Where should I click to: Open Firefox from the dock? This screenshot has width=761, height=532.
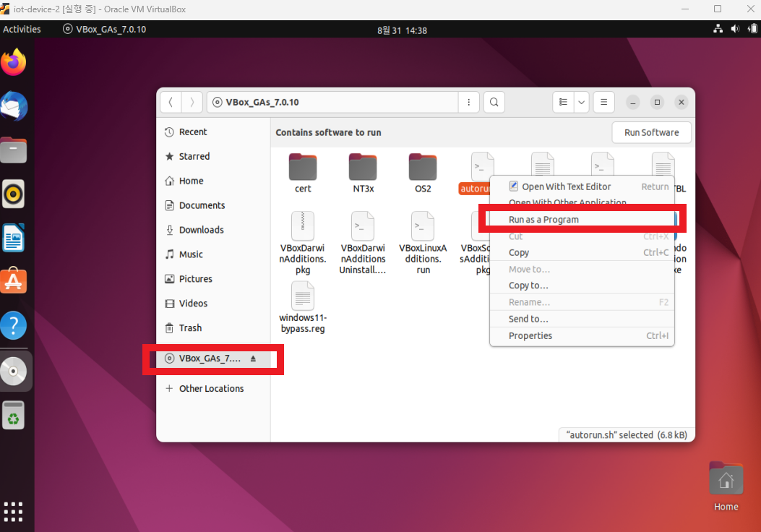pyautogui.click(x=14, y=62)
